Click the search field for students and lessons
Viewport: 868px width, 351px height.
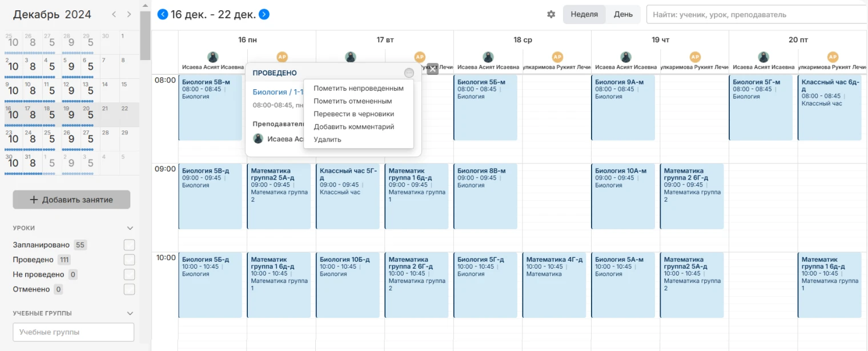(x=757, y=14)
